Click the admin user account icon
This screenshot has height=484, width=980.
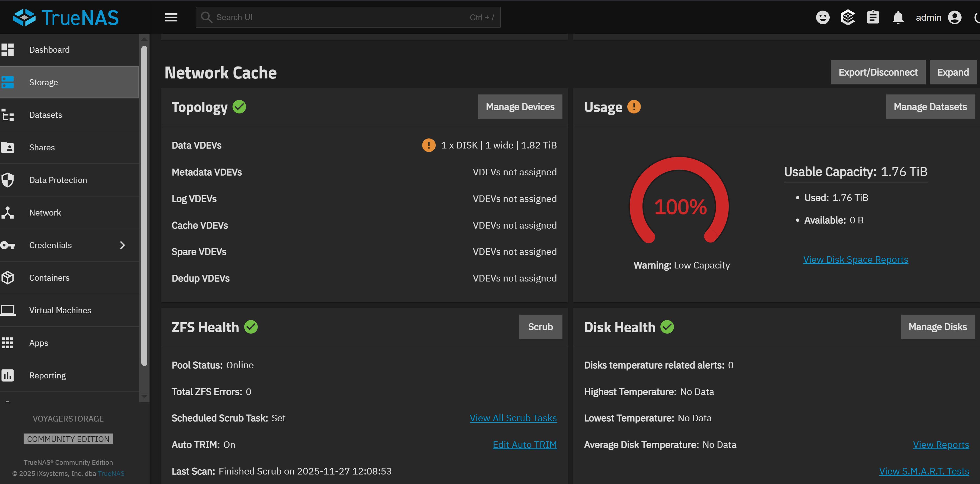coord(954,17)
